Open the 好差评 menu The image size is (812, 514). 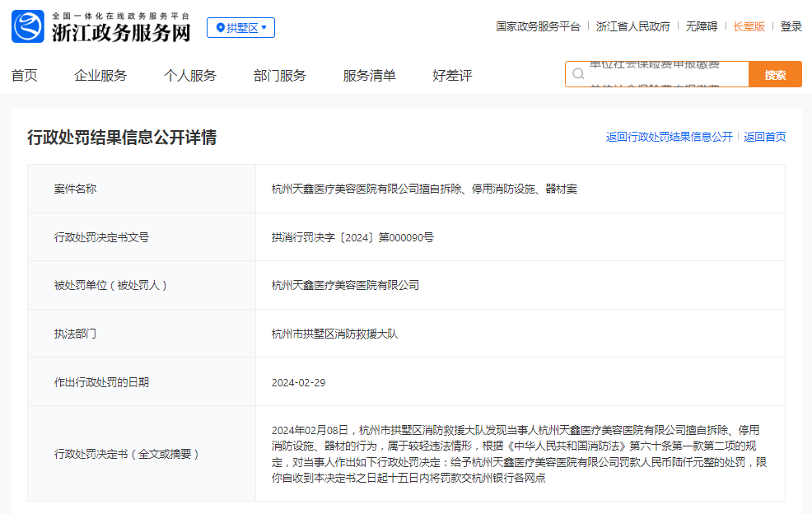point(452,76)
